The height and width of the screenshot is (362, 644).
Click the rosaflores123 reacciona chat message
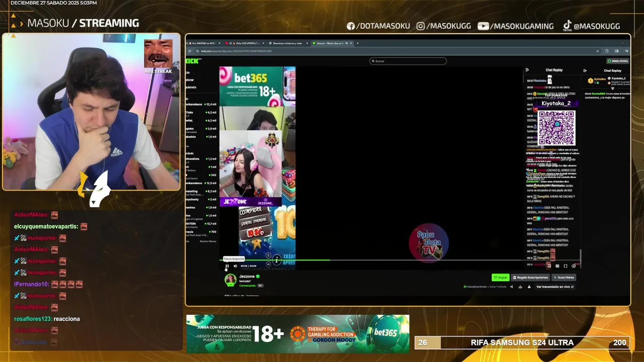point(47,319)
